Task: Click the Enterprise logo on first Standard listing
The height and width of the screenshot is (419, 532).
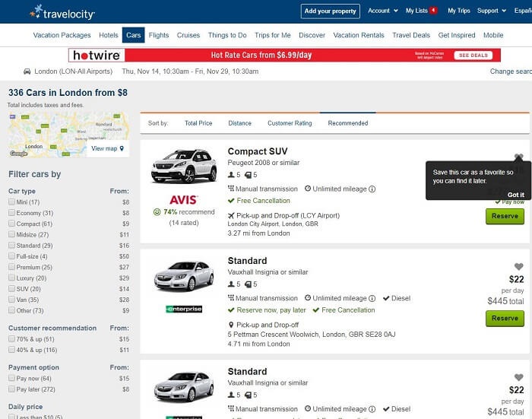Action: [x=184, y=309]
